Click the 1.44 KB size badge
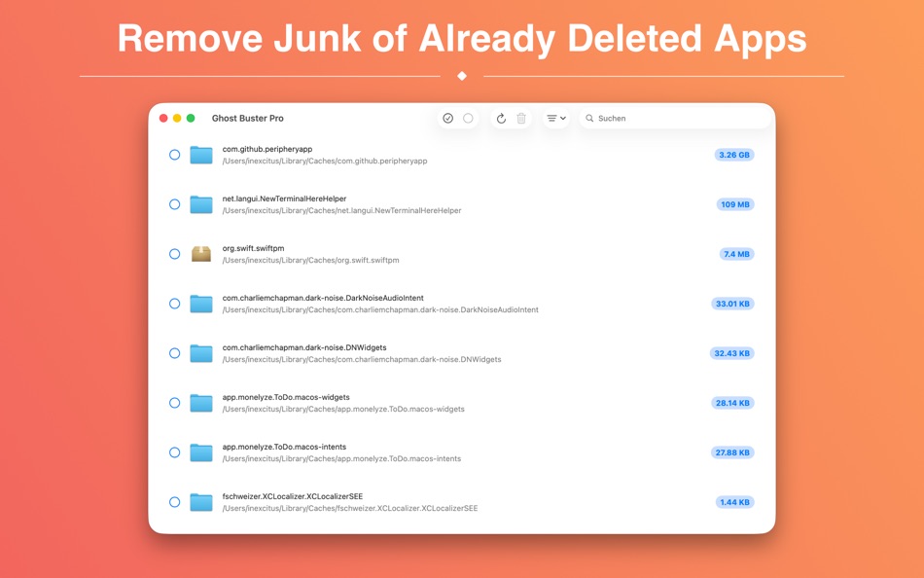 point(735,502)
